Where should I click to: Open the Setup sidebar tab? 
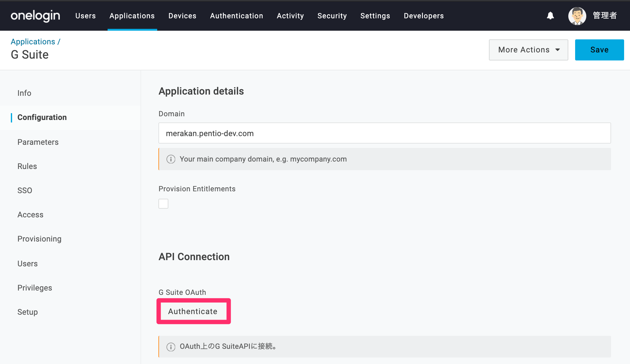(28, 312)
